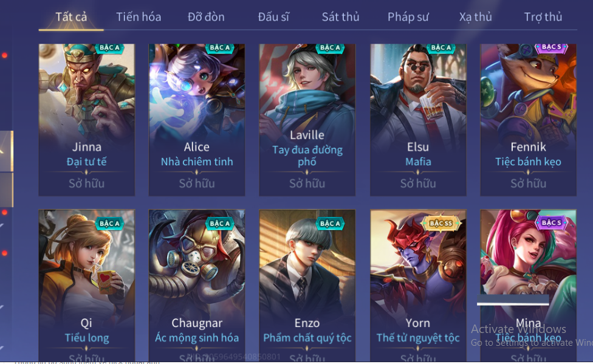593x364 pixels.
Task: Open the Qi Tiểu long card
Action: tap(87, 285)
